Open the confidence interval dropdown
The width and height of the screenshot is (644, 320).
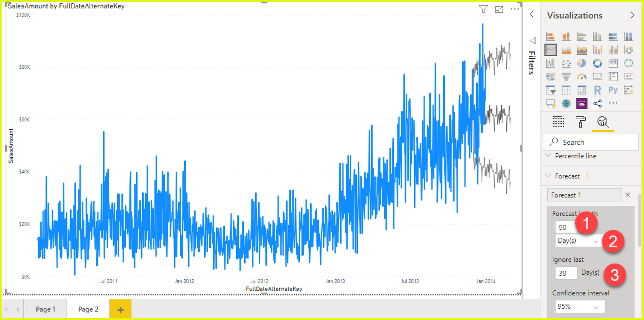580,307
